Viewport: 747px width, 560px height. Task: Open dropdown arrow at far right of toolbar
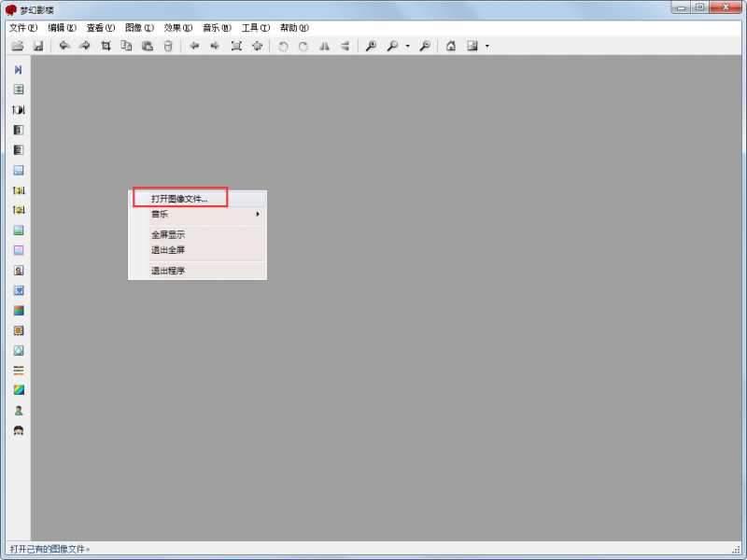(486, 46)
